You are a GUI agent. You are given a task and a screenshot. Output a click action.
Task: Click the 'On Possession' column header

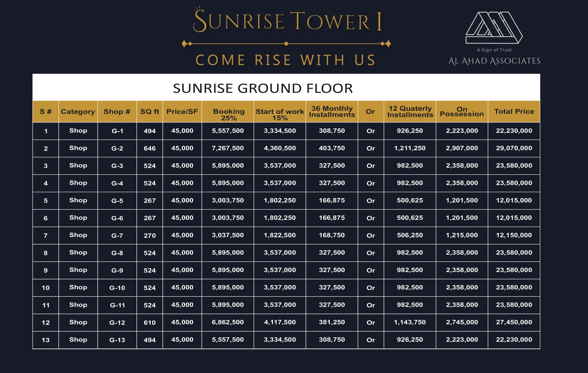(462, 111)
